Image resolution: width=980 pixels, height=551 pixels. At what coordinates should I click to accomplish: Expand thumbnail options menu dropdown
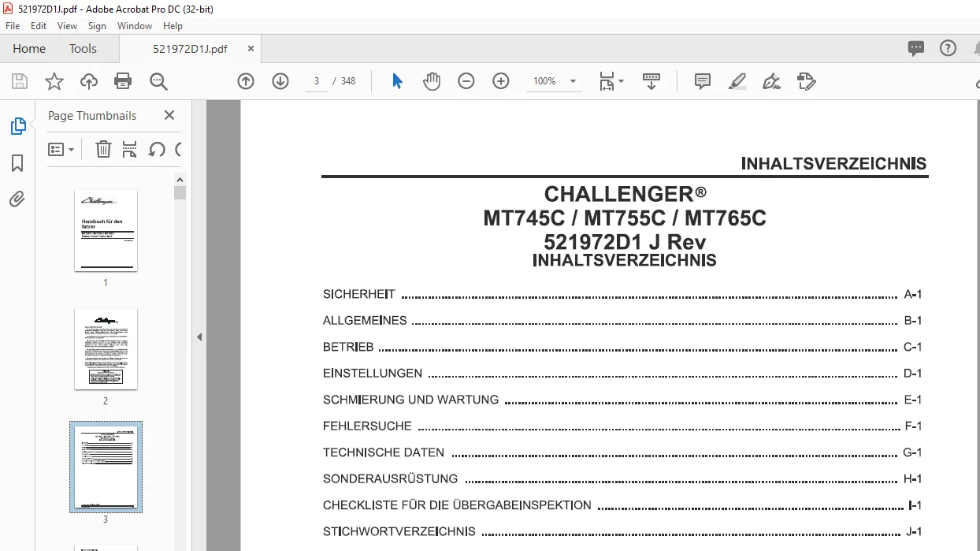tap(61, 149)
